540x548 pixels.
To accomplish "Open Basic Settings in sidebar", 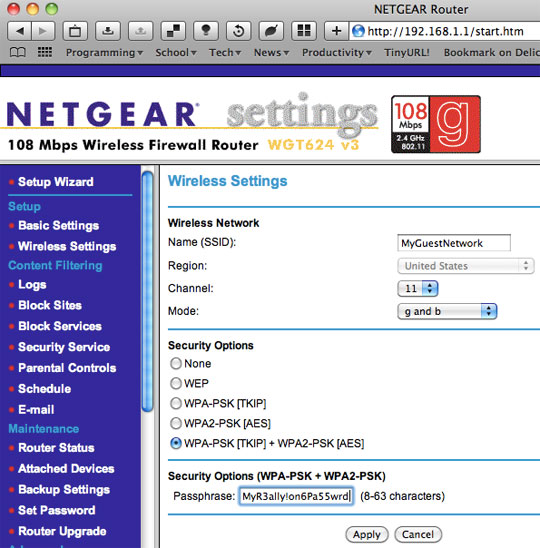I will coord(58,225).
